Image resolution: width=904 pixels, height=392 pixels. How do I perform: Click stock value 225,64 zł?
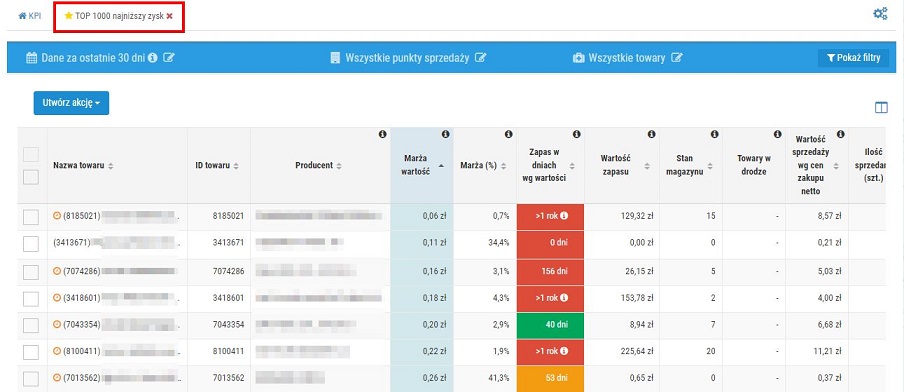coord(636,351)
